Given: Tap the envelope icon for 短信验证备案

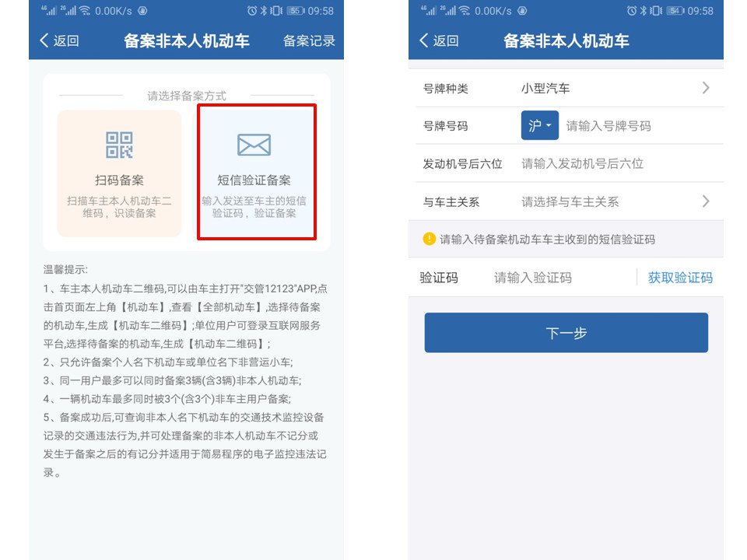Looking at the screenshot, I should tap(254, 145).
